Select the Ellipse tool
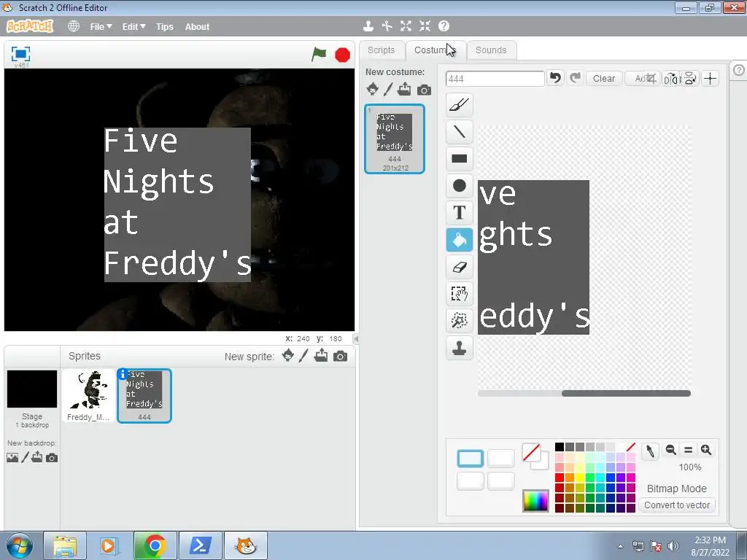Image resolution: width=747 pixels, height=560 pixels. coord(460,185)
